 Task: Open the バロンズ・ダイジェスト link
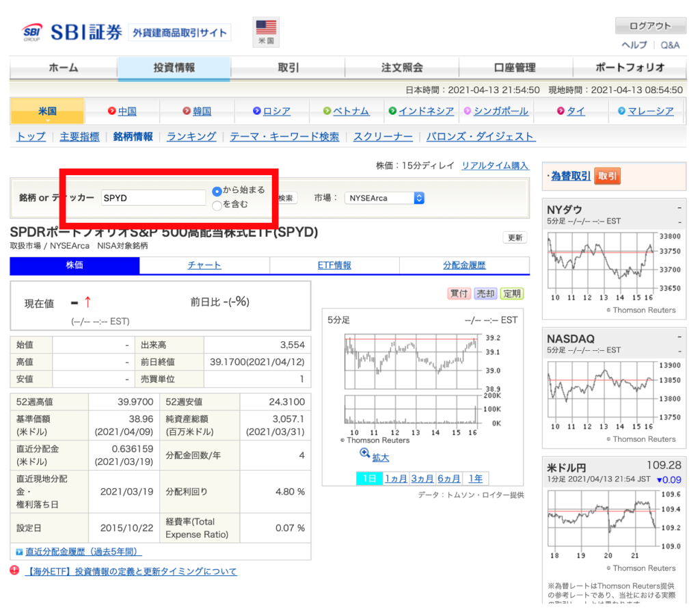481,137
